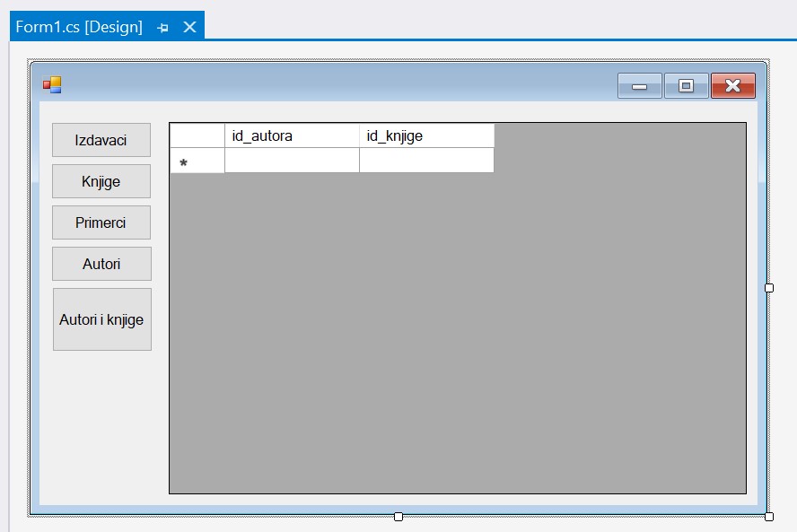Select the Izdavaci button
The height and width of the screenshot is (532, 797).
[x=101, y=141]
